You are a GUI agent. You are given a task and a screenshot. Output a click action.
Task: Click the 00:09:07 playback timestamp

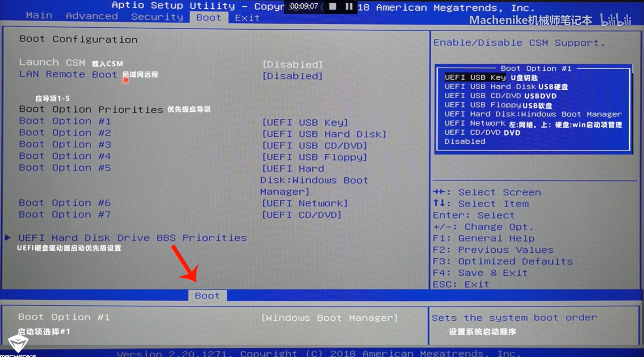303,6
